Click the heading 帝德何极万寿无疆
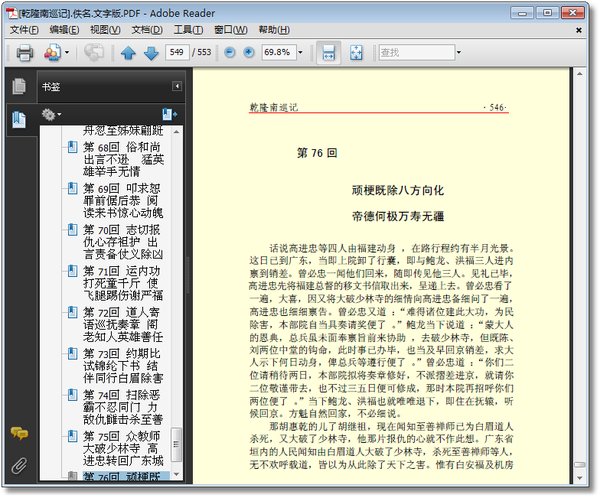This screenshot has height=498, width=600. pos(398,216)
